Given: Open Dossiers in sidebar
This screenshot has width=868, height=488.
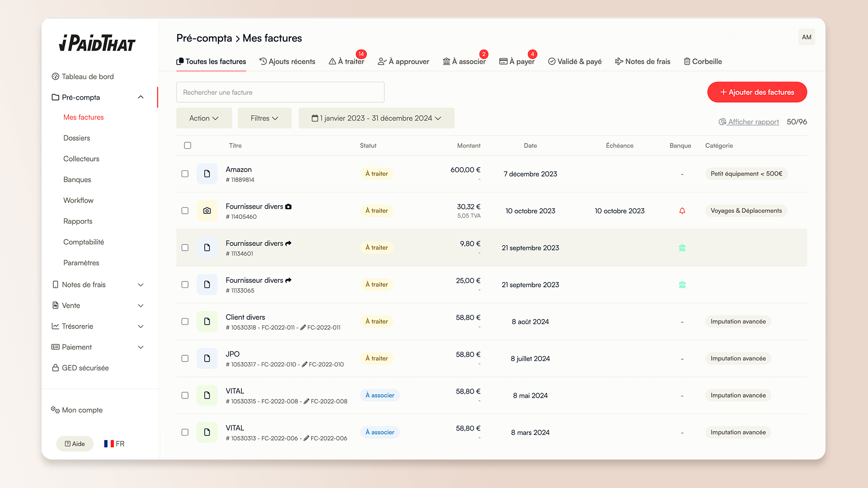Looking at the screenshot, I should 76,138.
